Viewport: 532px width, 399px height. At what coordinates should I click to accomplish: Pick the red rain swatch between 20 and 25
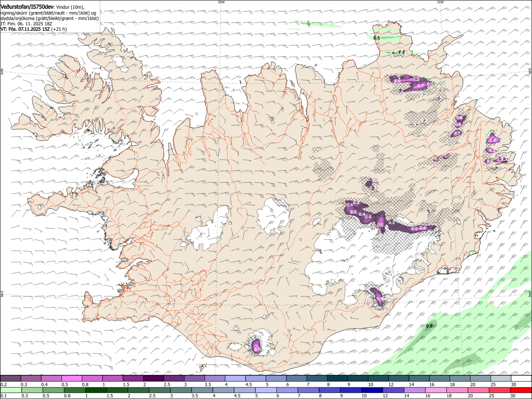tap(478, 390)
